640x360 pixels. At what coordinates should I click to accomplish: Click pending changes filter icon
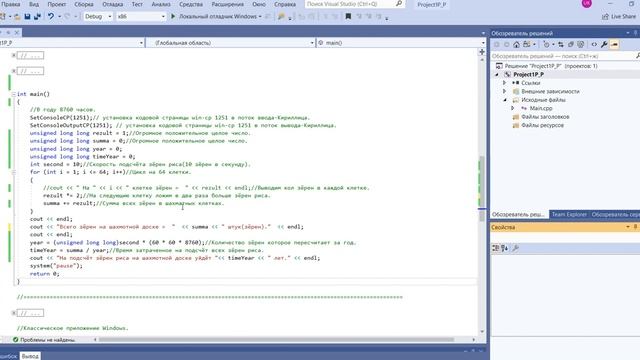[x=546, y=44]
